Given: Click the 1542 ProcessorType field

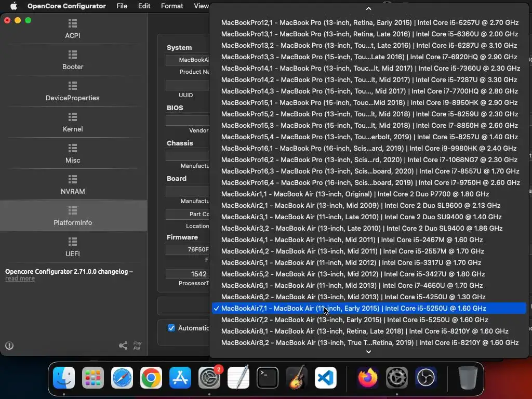Looking at the screenshot, I should point(187,274).
